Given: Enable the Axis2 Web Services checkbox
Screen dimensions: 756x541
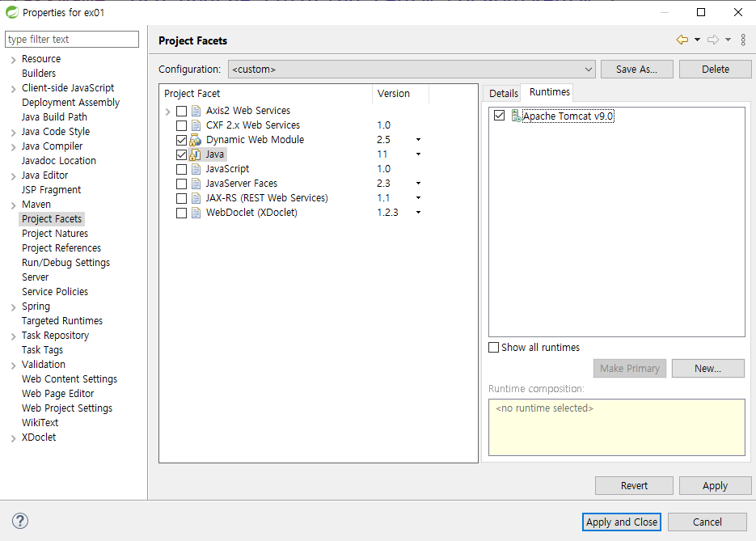Looking at the screenshot, I should [x=181, y=112].
